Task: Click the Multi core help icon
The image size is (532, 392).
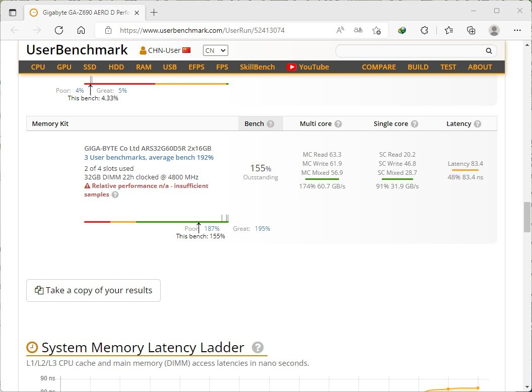Action: 338,124
